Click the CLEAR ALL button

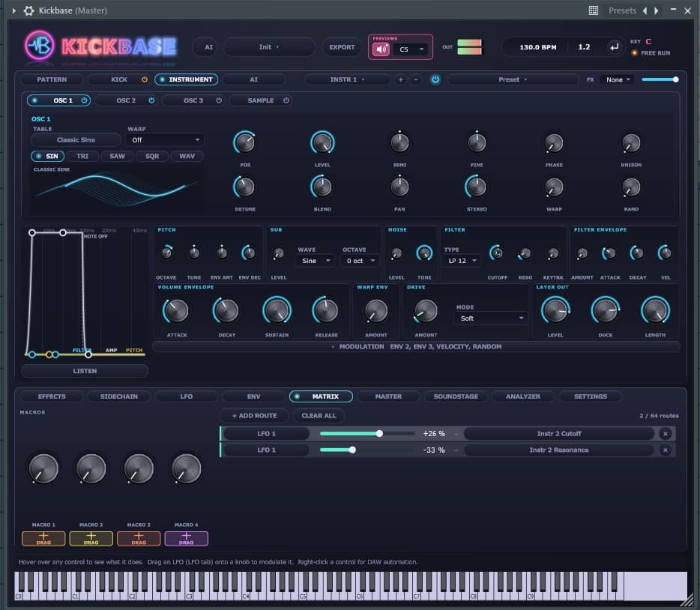pyautogui.click(x=319, y=415)
